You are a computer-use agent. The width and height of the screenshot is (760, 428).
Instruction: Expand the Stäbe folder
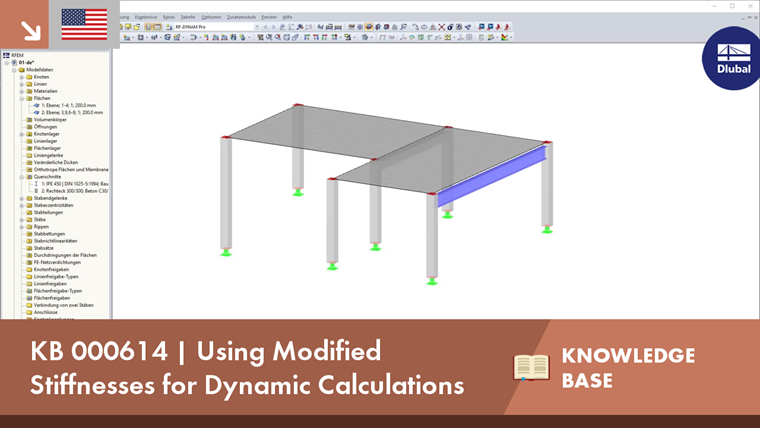pos(21,220)
